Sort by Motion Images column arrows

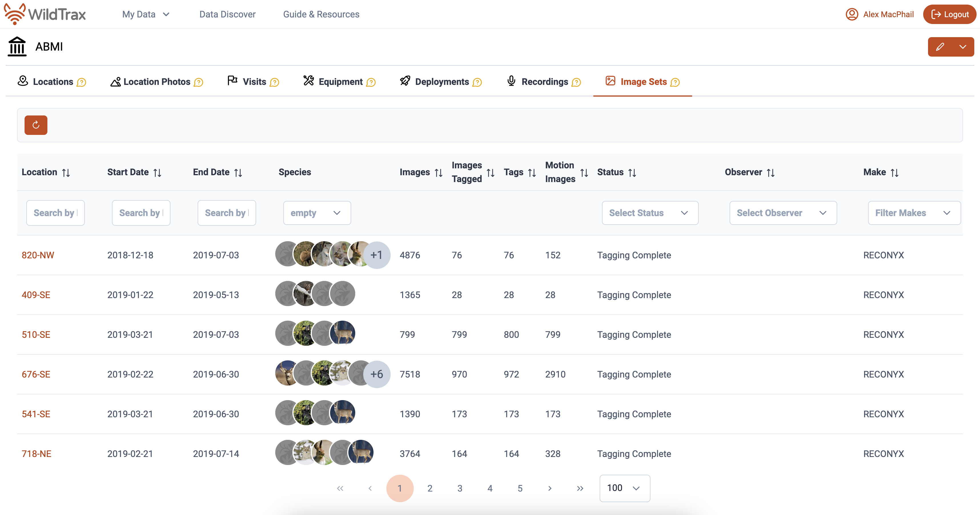[584, 173]
